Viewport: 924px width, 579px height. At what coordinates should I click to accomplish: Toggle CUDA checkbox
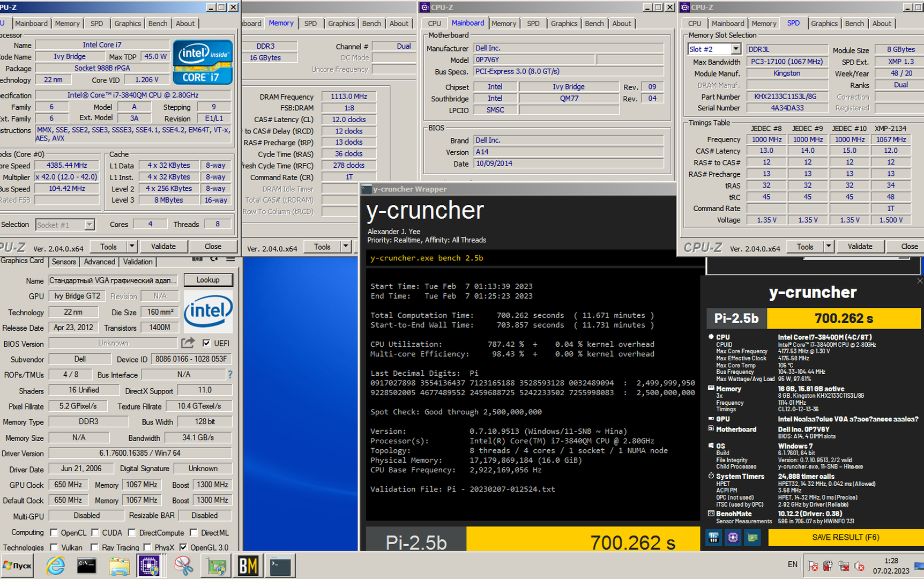[x=95, y=532]
